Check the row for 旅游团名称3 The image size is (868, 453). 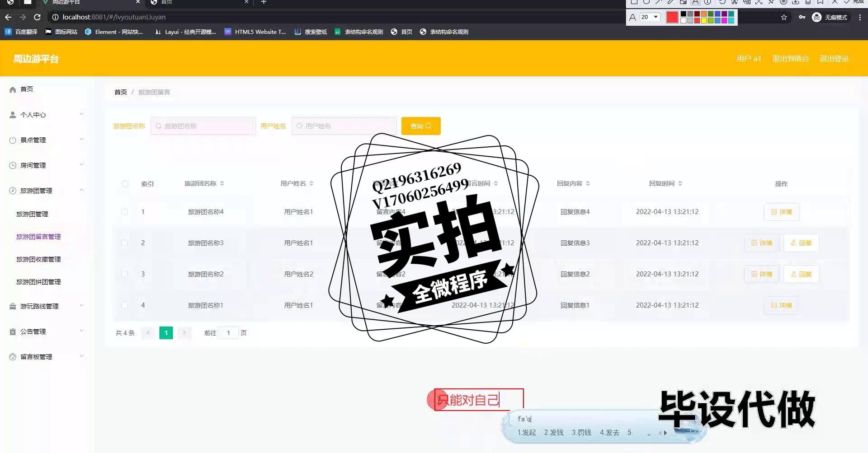point(124,243)
